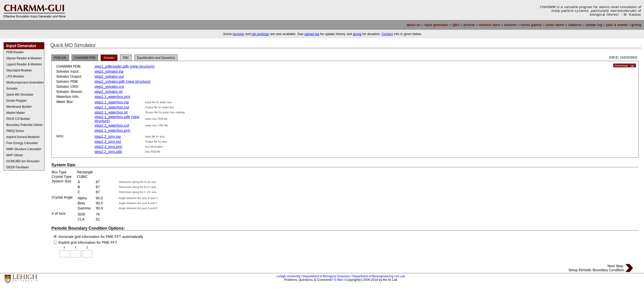The width and height of the screenshot is (644, 300).
Task: Open charmm docs navigation link
Action: [x=489, y=25]
